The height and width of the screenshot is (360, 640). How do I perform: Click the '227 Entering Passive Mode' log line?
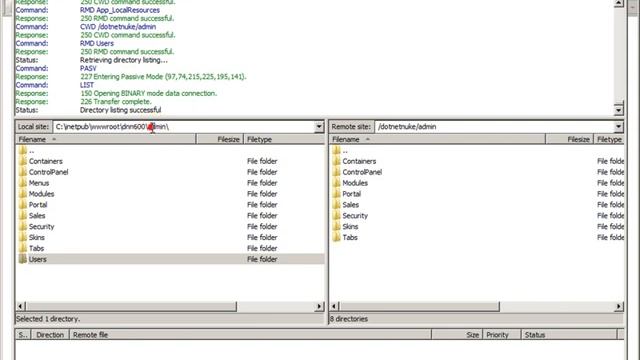[x=163, y=77]
